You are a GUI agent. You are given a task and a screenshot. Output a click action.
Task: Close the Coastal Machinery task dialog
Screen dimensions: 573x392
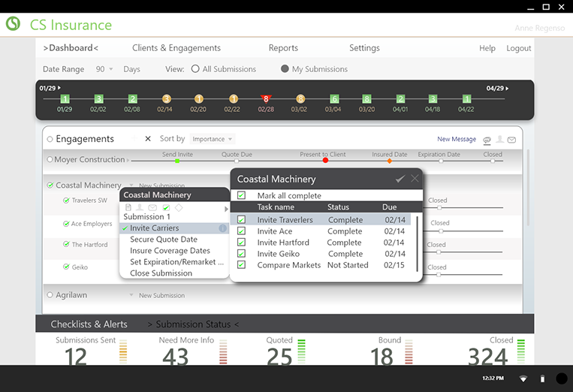pos(415,179)
